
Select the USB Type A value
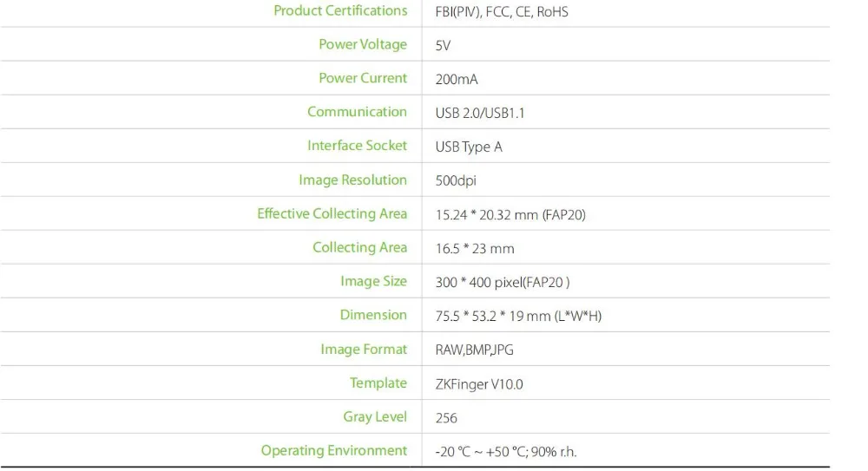point(469,147)
